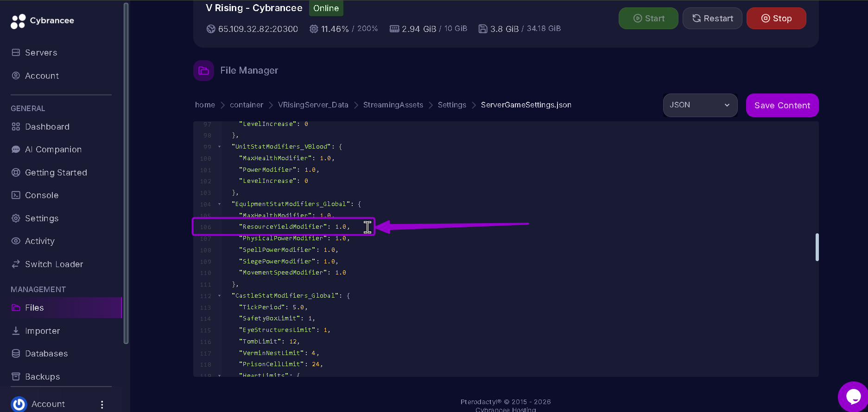This screenshot has width=868, height=412.
Task: Open Dashboard grid icon
Action: [x=16, y=126]
